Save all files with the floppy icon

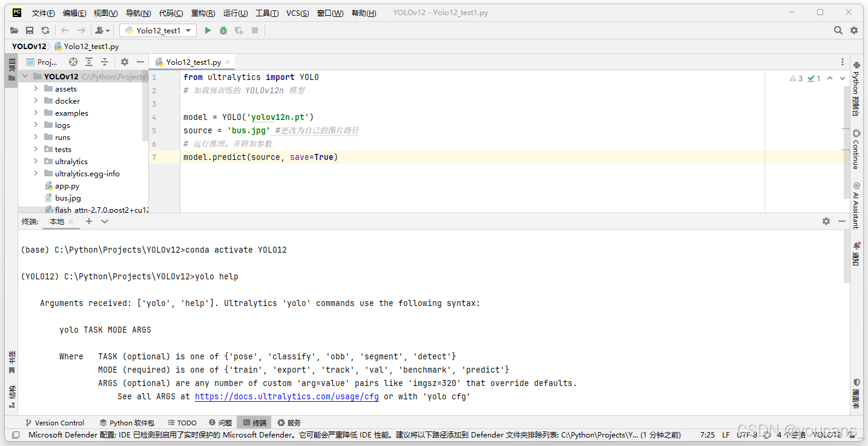coord(30,30)
